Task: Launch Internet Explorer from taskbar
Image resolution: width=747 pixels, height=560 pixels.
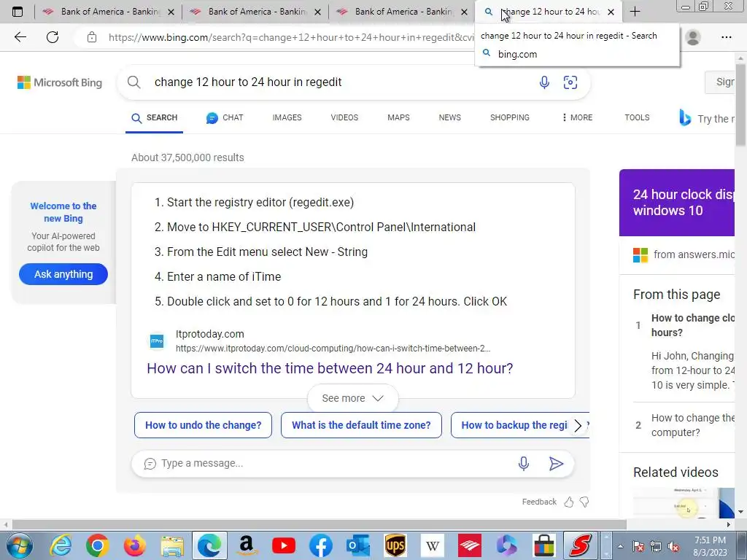Action: [x=61, y=545]
